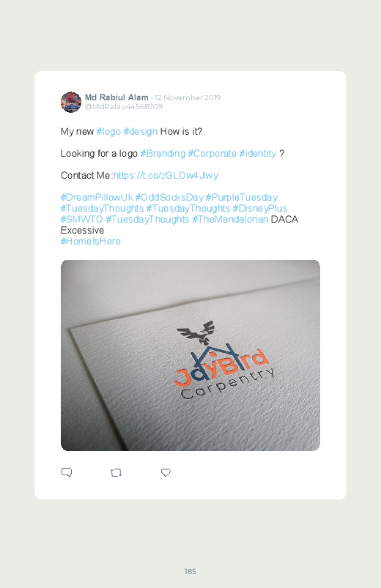Open the #DreamPillowUk hashtag
The image size is (381, 588).
[97, 198]
